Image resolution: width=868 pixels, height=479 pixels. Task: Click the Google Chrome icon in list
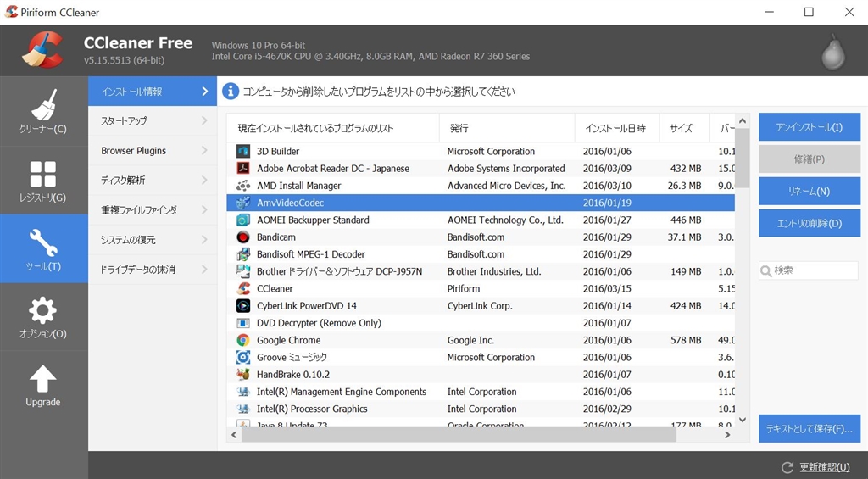point(242,340)
